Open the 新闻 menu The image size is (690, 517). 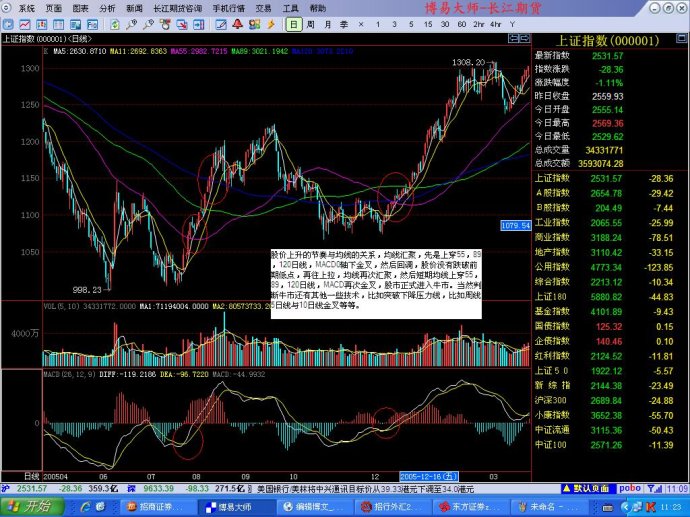[x=134, y=8]
